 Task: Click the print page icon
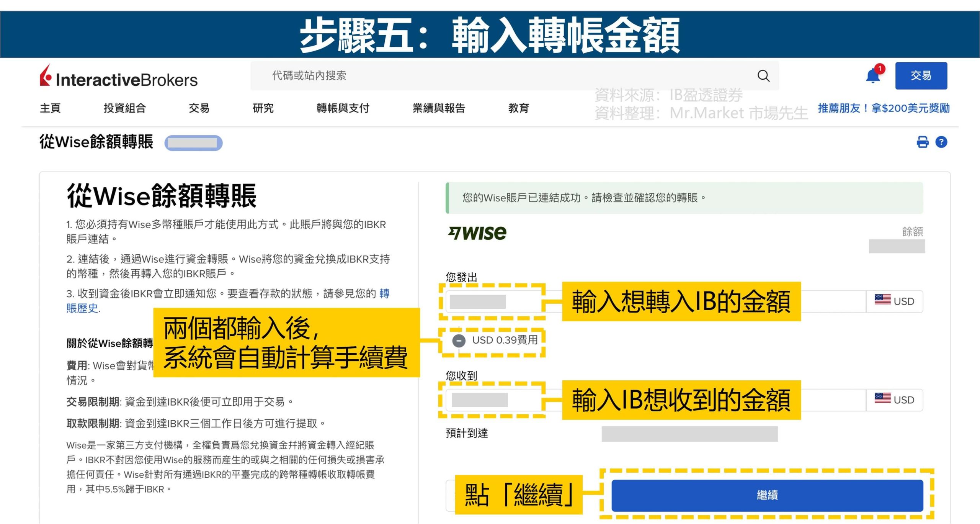[922, 142]
